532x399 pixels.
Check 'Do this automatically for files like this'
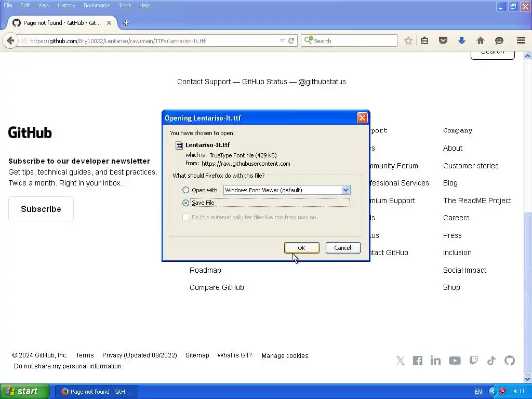coord(185,217)
